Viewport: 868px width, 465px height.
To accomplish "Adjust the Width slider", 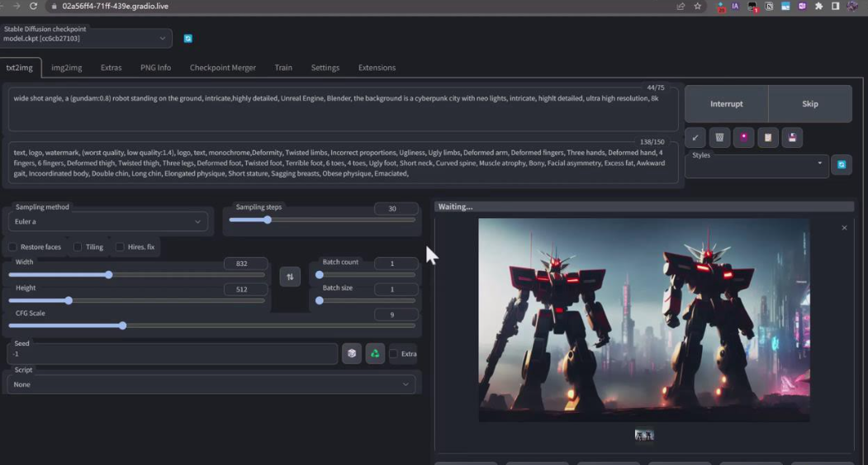I will click(x=137, y=274).
